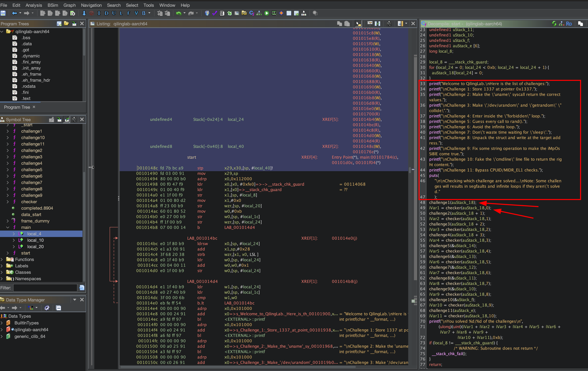Screen dimensions: 588x371
Task: Open the Decompiler window Cf icon
Action: (x=252, y=13)
